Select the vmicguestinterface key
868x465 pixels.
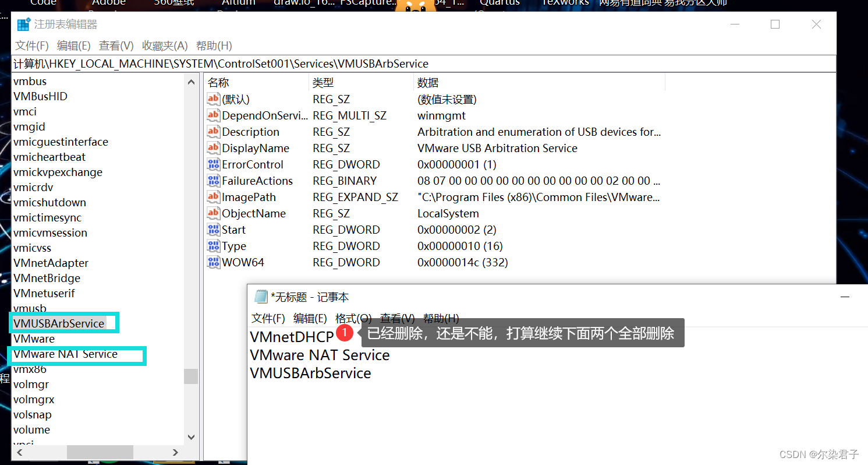[x=61, y=142]
